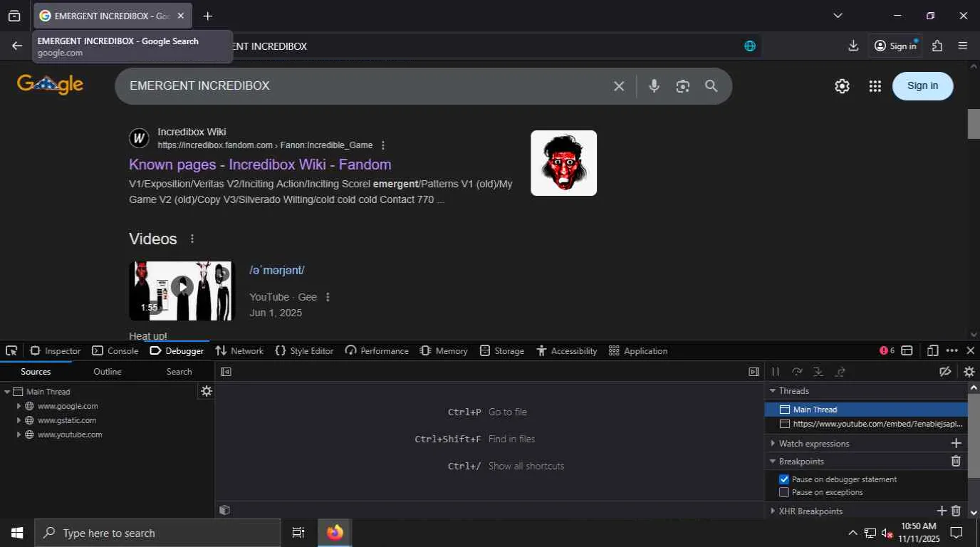Open the Network tab
This screenshot has height=547, width=980.
click(239, 350)
